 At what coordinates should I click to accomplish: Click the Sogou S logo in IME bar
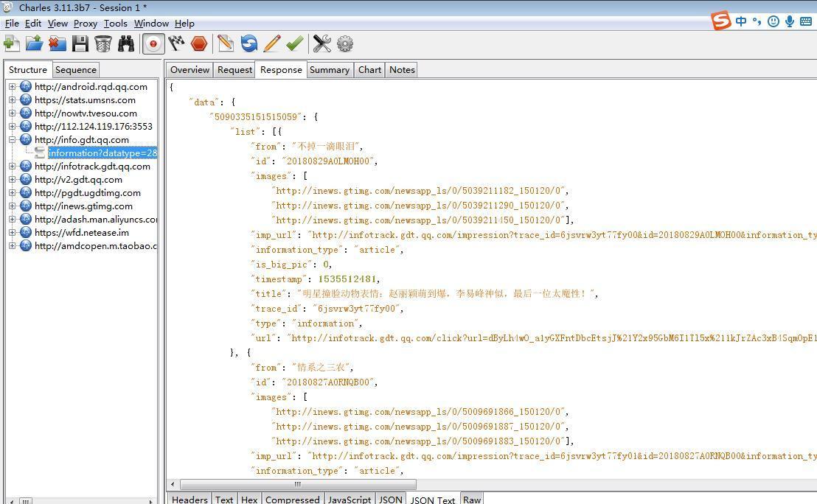[x=722, y=21]
